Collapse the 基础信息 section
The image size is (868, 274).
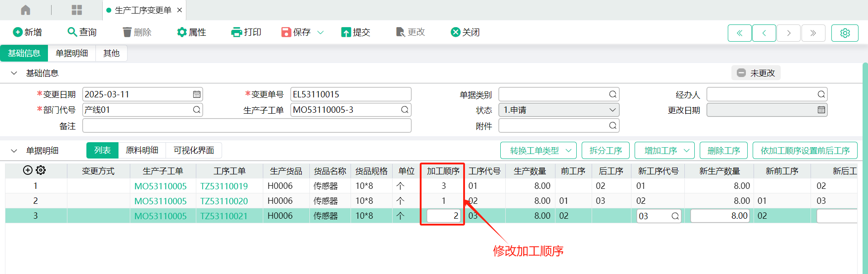[x=14, y=73]
